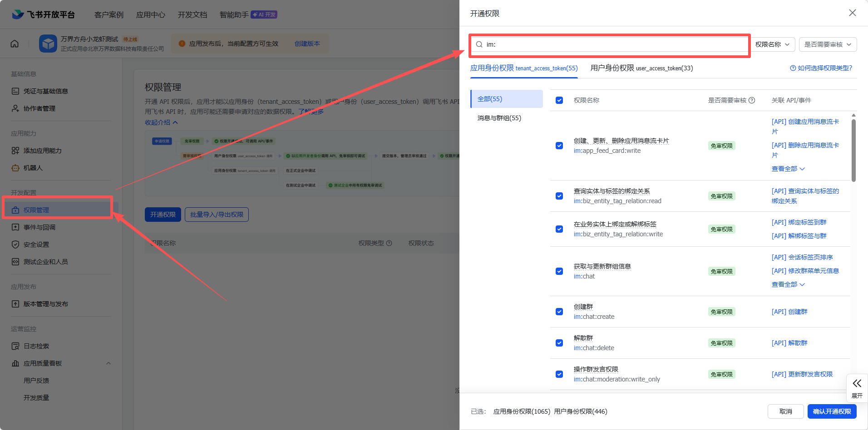Click the 飞书开放平台 logo
The width and height of the screenshot is (868, 430).
coord(43,15)
